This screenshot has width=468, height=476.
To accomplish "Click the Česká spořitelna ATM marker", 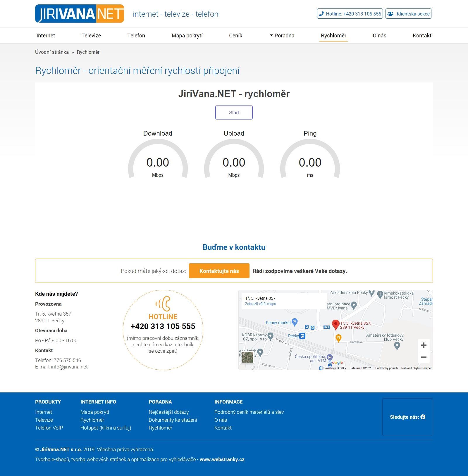I will coord(330,357).
